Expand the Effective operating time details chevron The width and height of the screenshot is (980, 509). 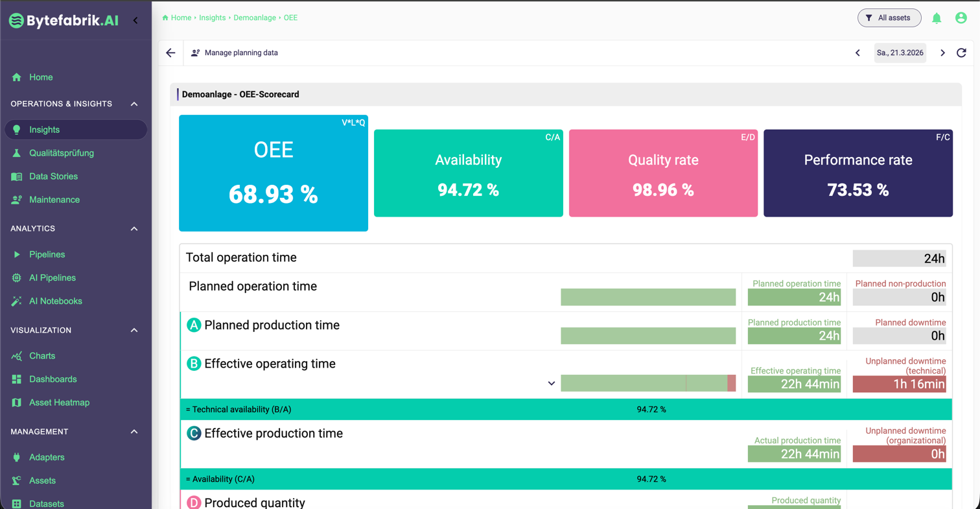552,383
